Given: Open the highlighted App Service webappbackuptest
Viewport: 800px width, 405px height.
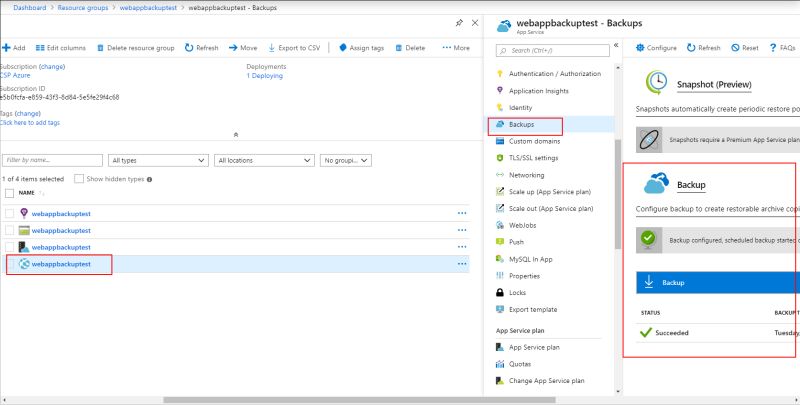Looking at the screenshot, I should point(61,264).
